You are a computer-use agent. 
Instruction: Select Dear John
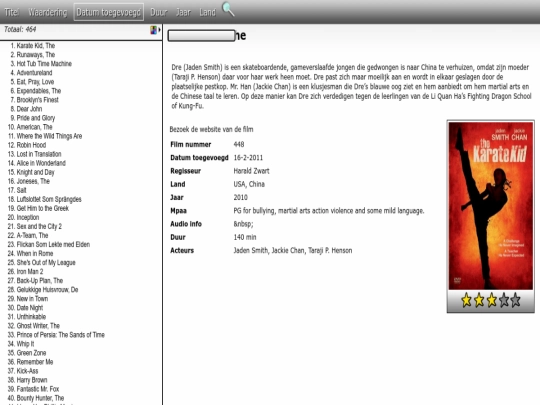(x=29, y=109)
